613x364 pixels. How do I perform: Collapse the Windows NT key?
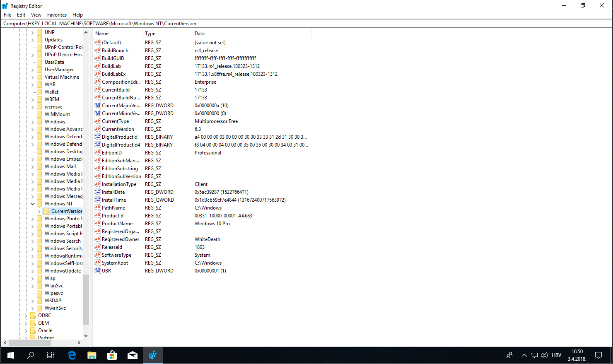33,204
